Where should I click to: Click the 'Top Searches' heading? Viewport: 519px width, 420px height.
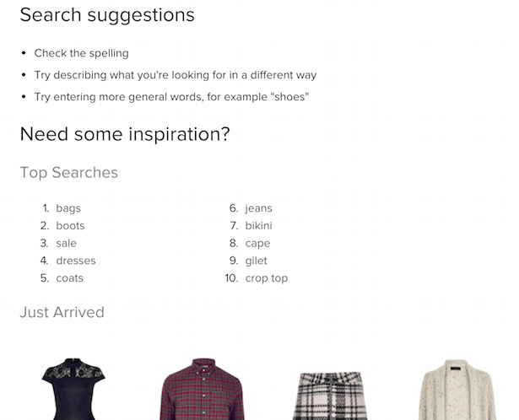(68, 173)
